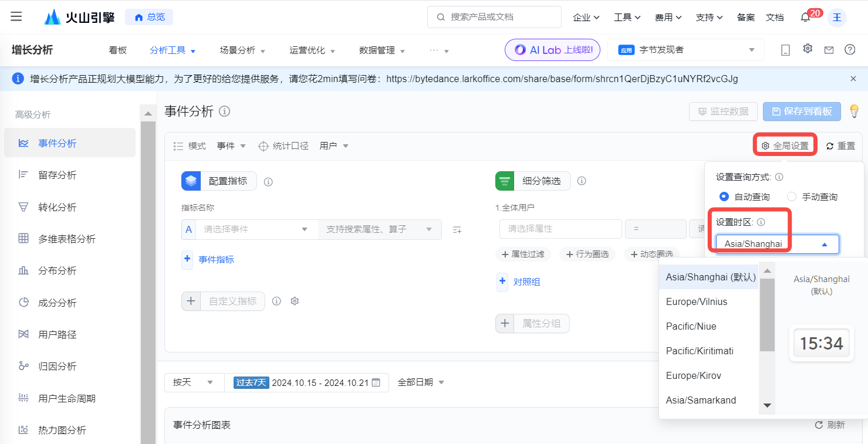Open the help question mark icon
The height and width of the screenshot is (444, 868).
point(850,50)
